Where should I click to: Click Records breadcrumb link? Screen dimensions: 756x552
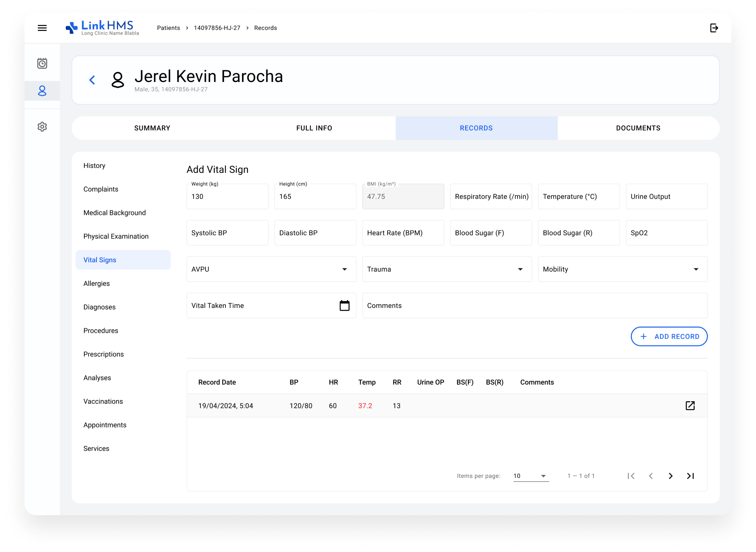click(x=265, y=28)
